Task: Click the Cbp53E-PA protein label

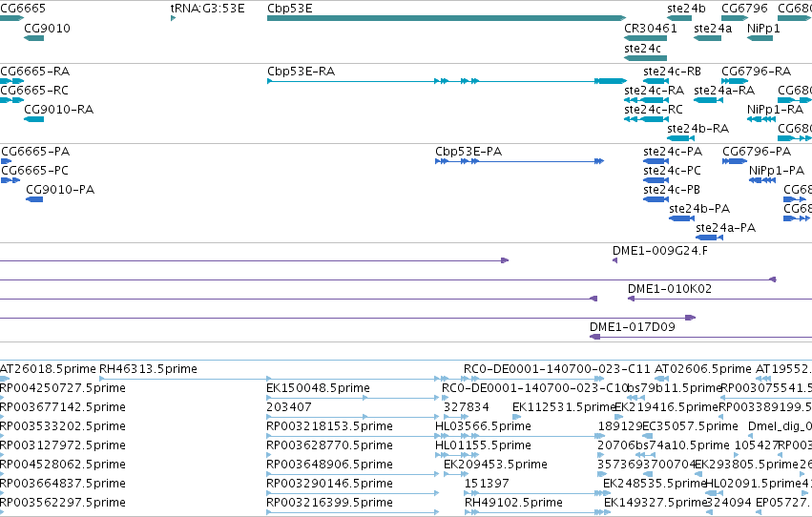Action: [468, 151]
